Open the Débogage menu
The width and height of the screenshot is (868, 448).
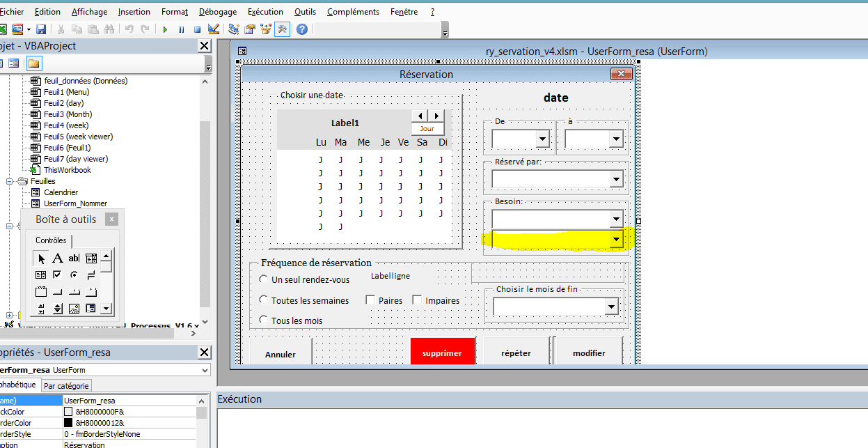click(217, 12)
